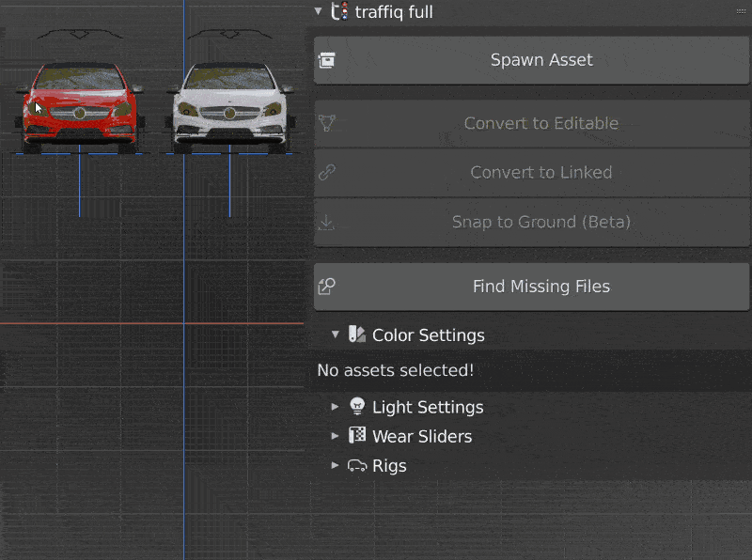Viewport: 752px width, 560px height.
Task: Click the panel drag grip dots icon
Action: coord(741,11)
